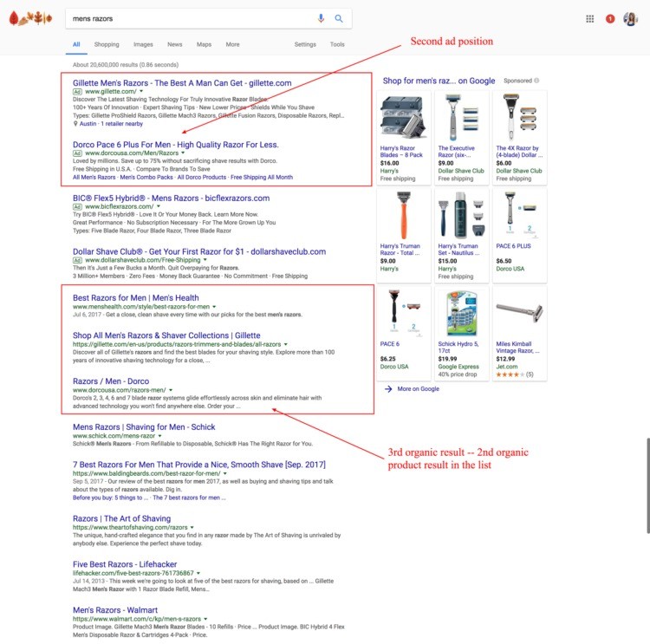Expand dropdown arrow next to menshealth.com URL
Image resolution: width=650 pixels, height=644 pixels.
tap(213, 307)
